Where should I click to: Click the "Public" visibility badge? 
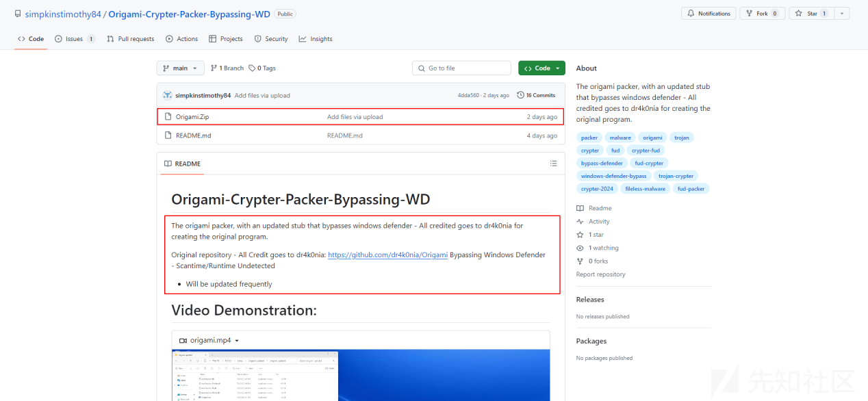[285, 14]
